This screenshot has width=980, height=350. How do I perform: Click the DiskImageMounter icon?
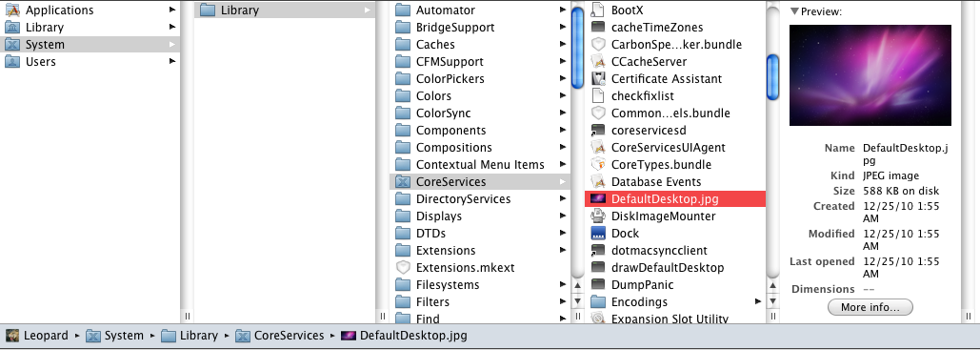click(x=598, y=216)
